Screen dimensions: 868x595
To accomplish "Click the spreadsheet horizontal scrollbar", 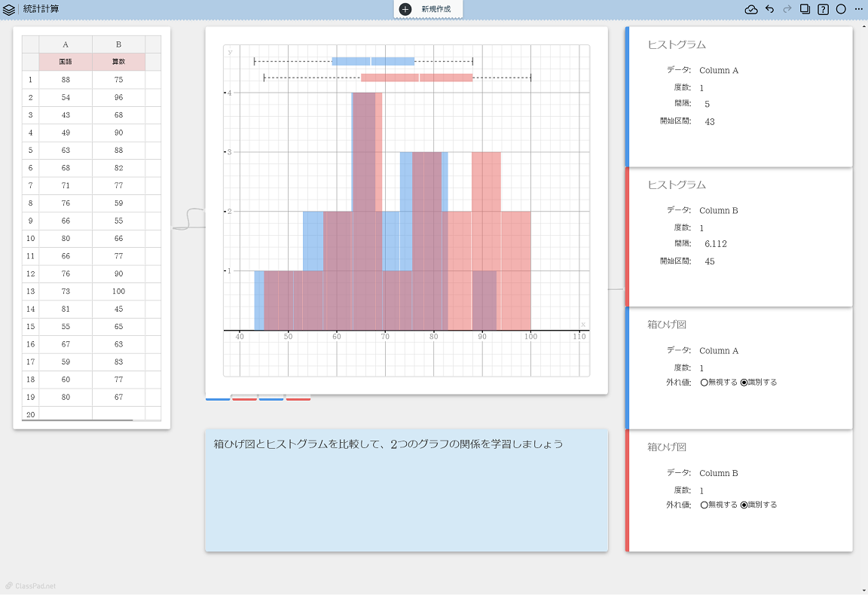I will (78, 421).
